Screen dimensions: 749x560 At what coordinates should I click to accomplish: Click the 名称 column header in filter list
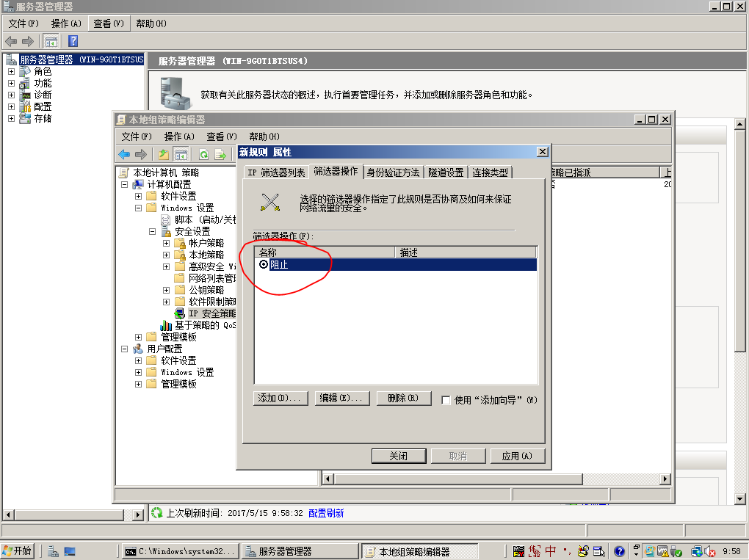323,252
